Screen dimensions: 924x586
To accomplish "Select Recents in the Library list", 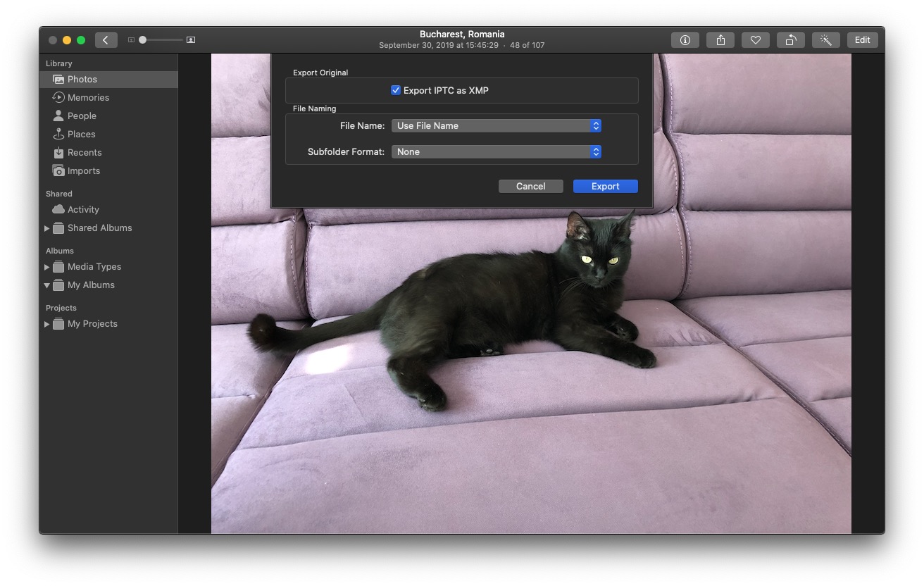I will pos(85,153).
